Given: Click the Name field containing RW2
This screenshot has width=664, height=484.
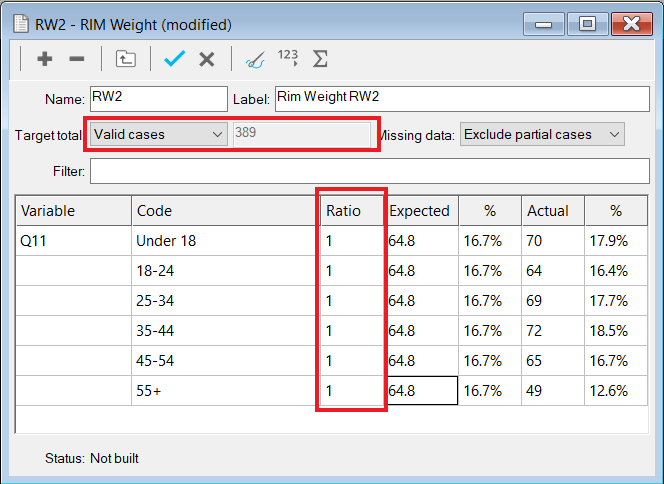Looking at the screenshot, I should click(159, 99).
